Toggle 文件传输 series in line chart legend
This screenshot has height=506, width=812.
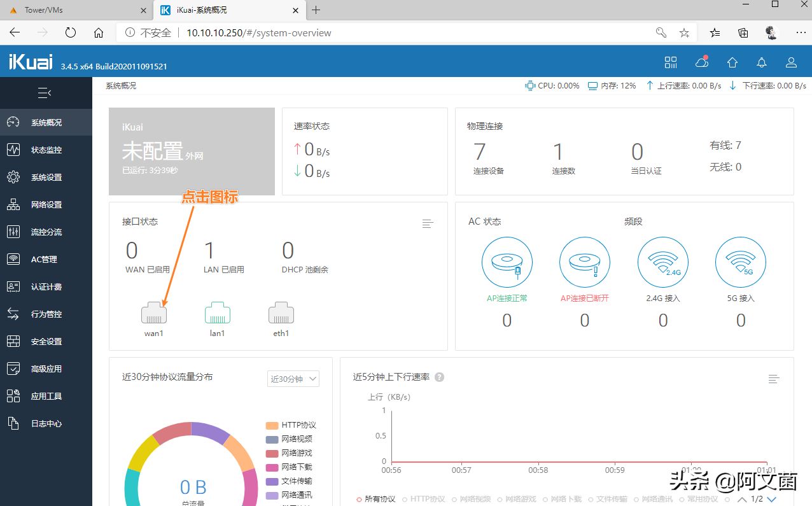pos(607,499)
